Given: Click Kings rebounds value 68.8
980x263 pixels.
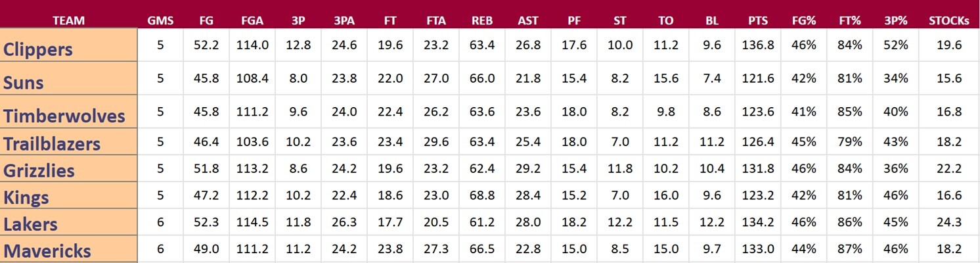Looking at the screenshot, I should point(482,196).
